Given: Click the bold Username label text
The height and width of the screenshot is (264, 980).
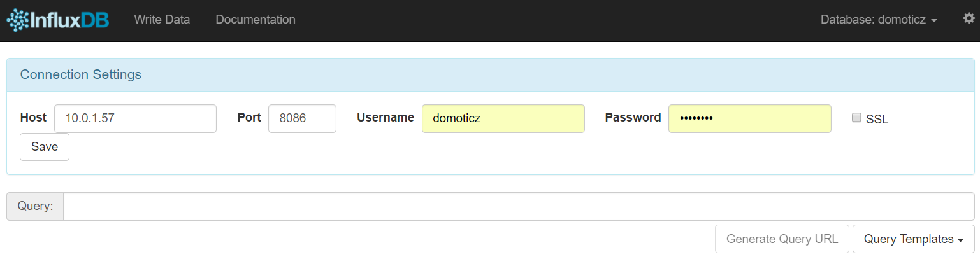Looking at the screenshot, I should pyautogui.click(x=386, y=118).
